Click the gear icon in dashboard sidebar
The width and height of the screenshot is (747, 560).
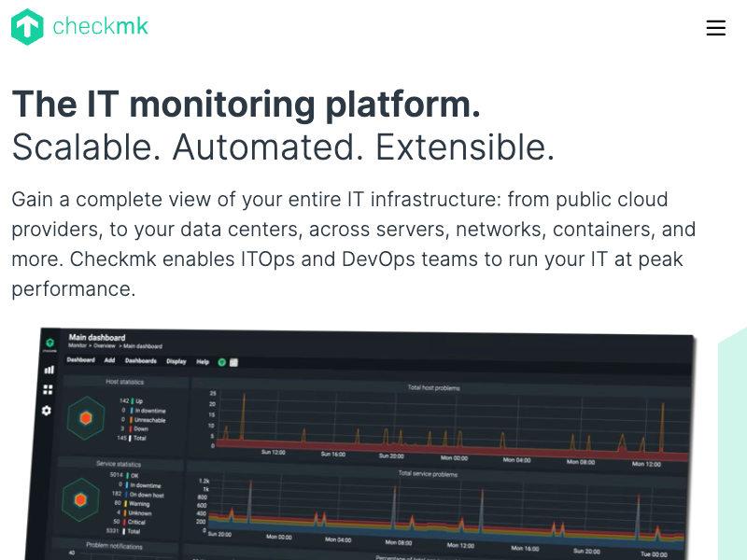[x=46, y=410]
